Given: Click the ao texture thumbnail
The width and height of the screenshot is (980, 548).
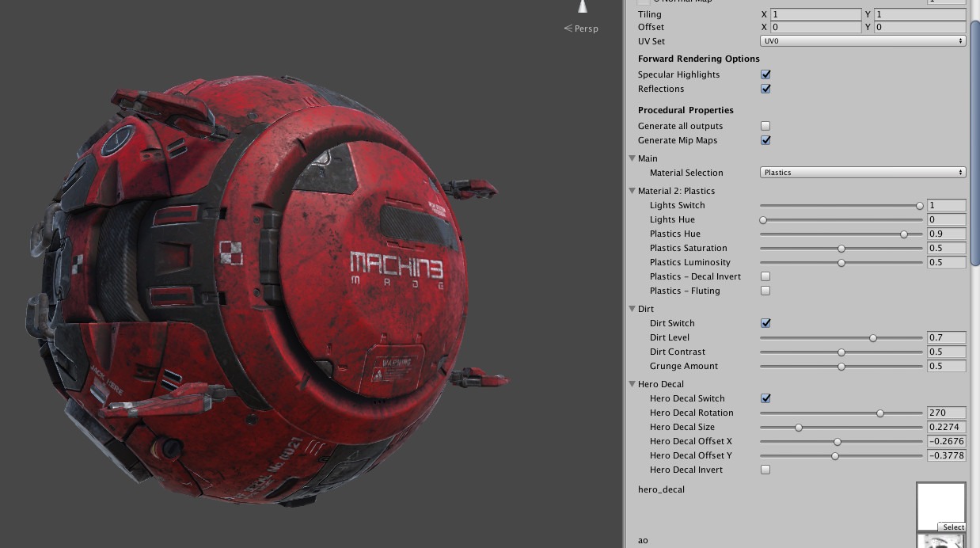Looking at the screenshot, I should [941, 541].
